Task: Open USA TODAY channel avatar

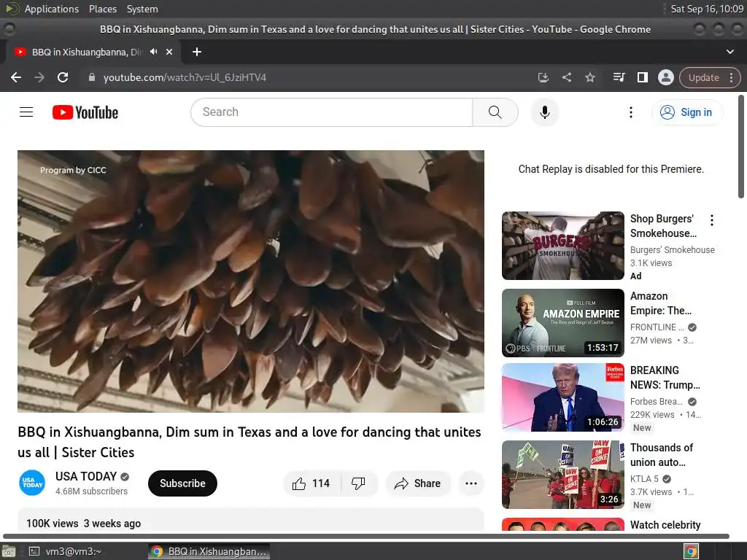Action: [32, 483]
